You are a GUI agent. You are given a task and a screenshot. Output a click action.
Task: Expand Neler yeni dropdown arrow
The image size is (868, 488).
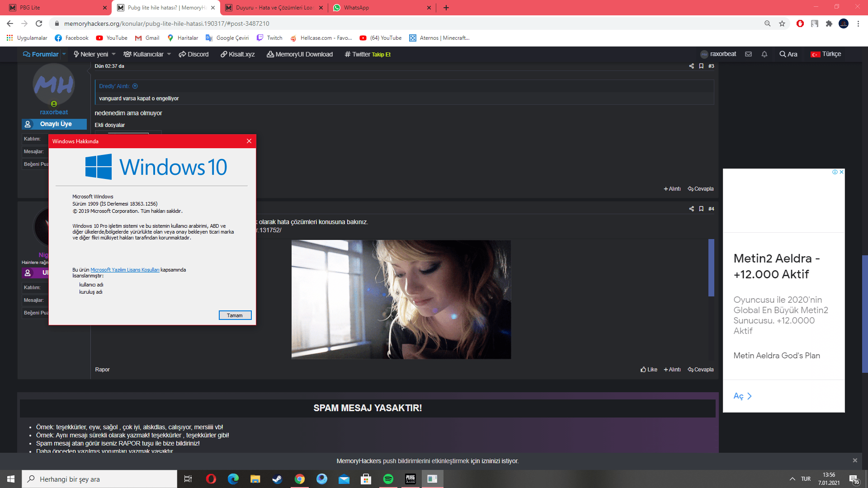[113, 54]
